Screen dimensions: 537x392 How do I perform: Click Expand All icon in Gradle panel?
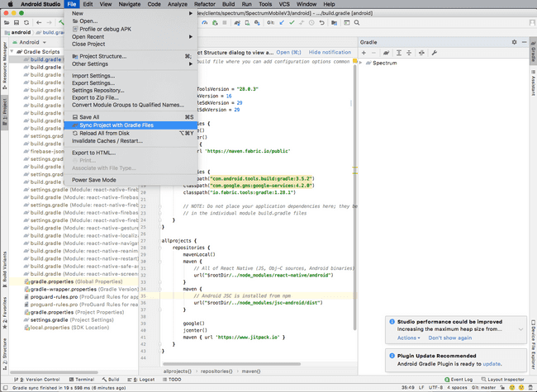[x=399, y=53]
